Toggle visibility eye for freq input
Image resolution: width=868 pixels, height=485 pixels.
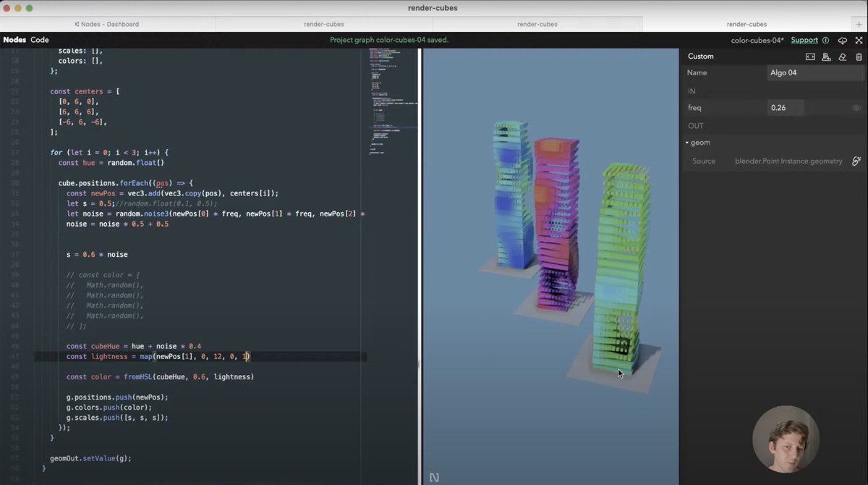pos(856,108)
